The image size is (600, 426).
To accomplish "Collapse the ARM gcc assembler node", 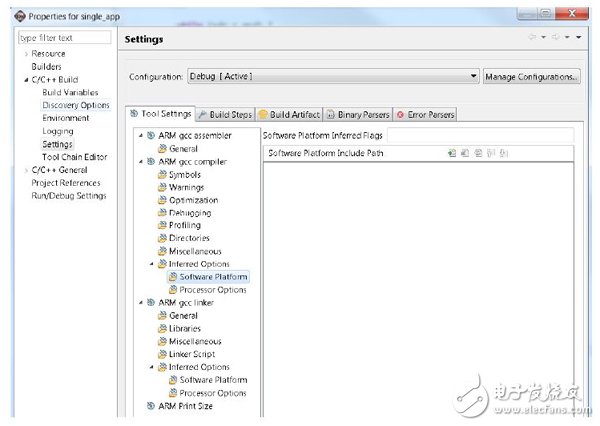I will 140,135.
